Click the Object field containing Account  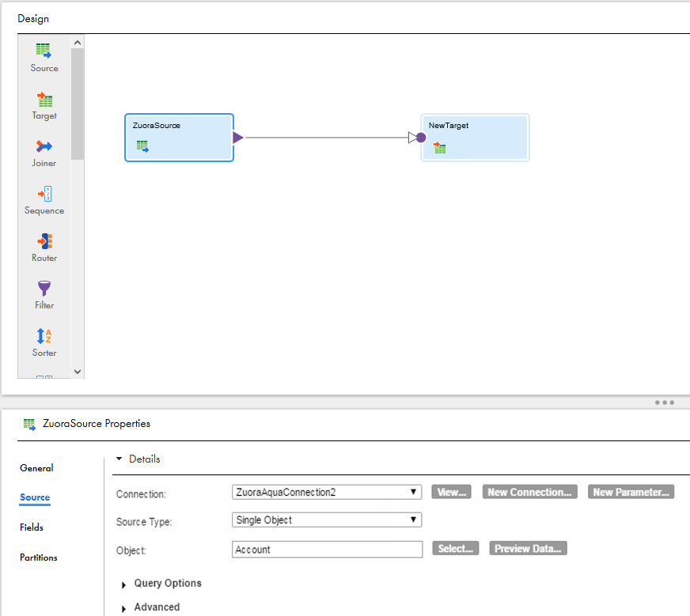click(x=327, y=549)
